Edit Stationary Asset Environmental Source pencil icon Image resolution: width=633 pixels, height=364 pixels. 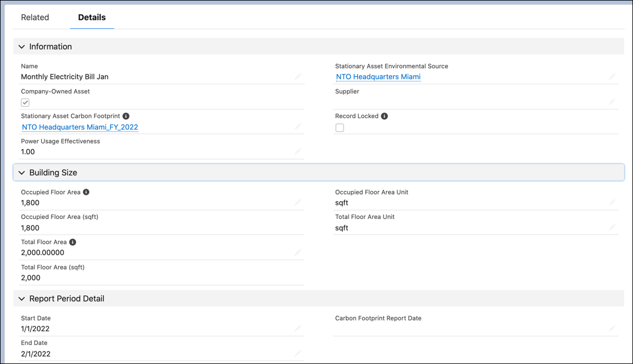(612, 77)
